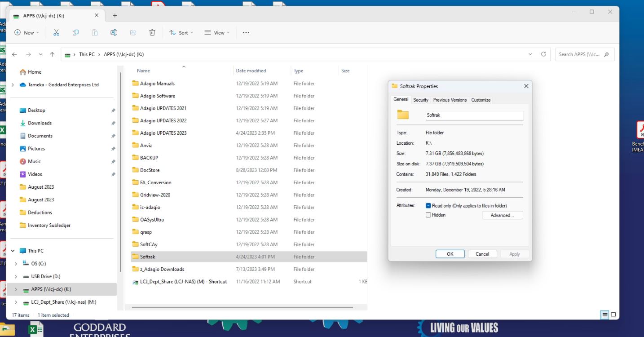Open the DocStore folder in the list
644x337 pixels.
click(150, 170)
